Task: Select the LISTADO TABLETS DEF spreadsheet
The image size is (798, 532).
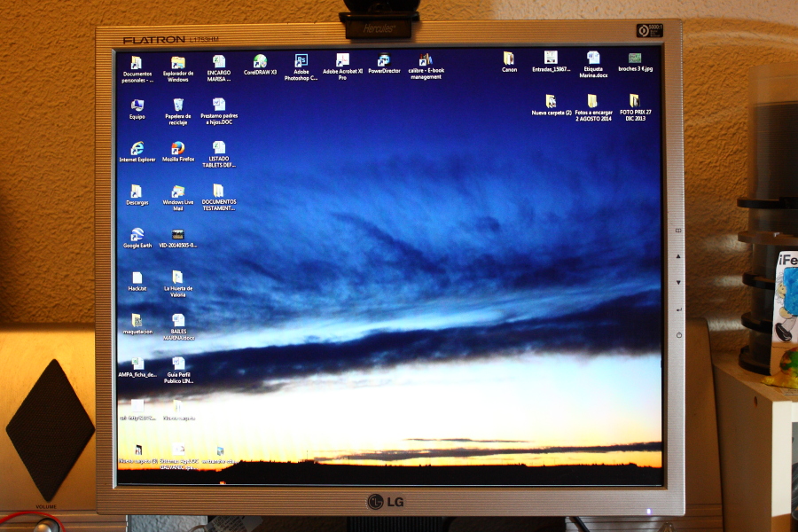Action: pyautogui.click(x=219, y=154)
